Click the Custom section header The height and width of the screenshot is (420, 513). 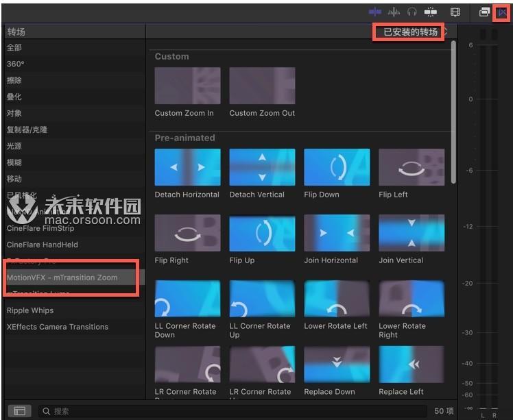pos(171,57)
